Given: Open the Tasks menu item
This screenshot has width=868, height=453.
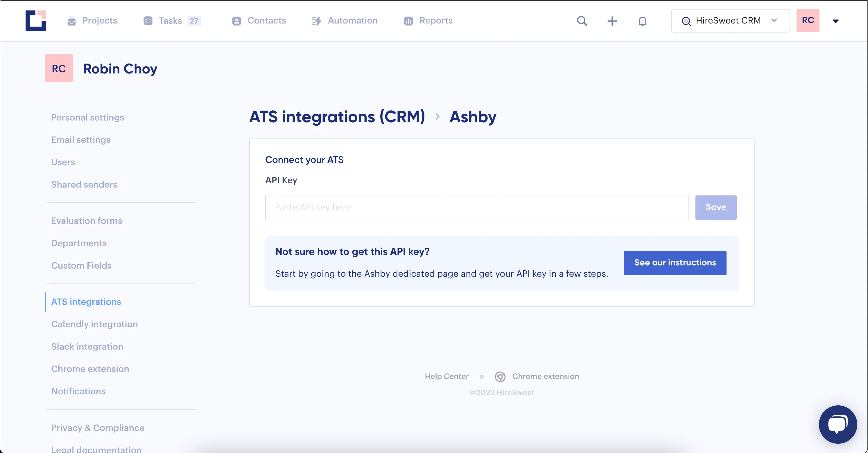Looking at the screenshot, I should [172, 21].
